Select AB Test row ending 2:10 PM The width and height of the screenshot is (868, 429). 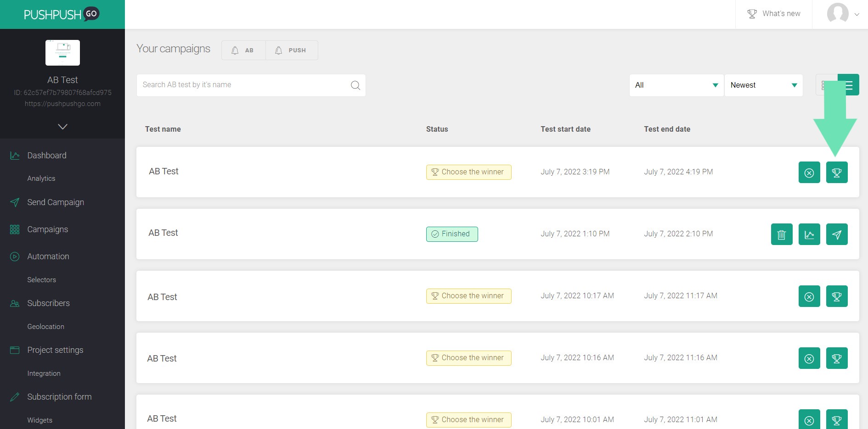tap(498, 234)
